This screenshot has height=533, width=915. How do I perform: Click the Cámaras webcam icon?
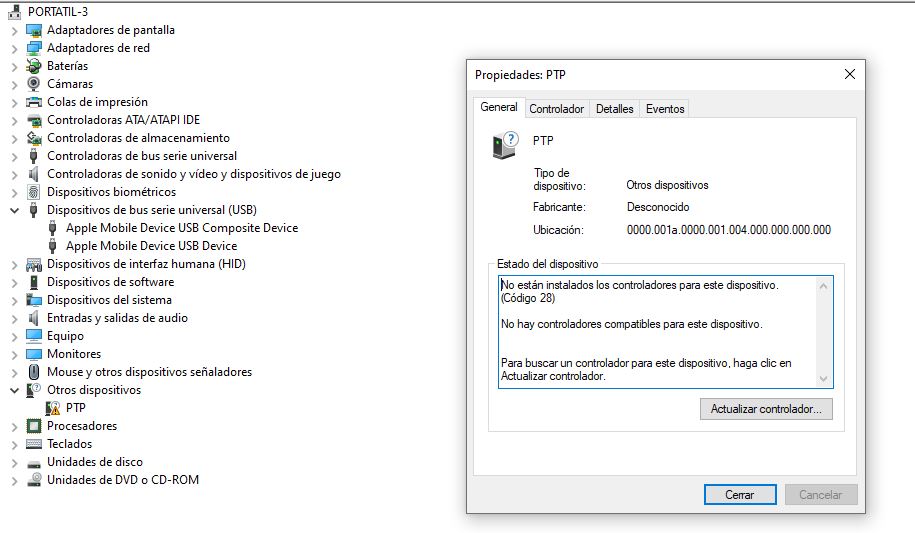pyautogui.click(x=34, y=84)
